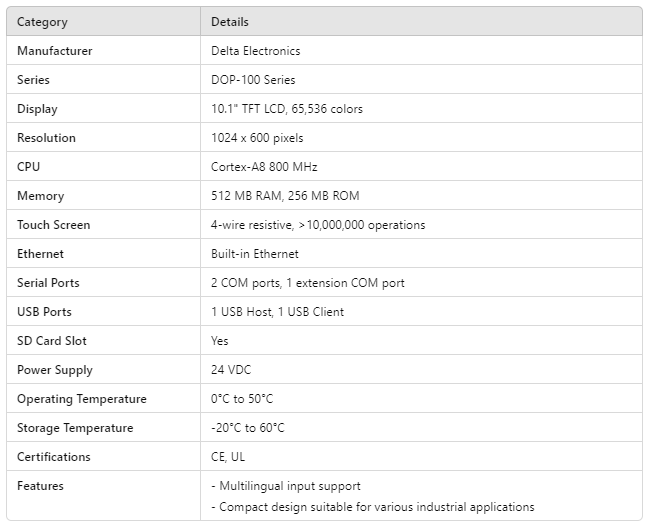
Task: Select the SD Card Slot label
Action: coord(52,341)
